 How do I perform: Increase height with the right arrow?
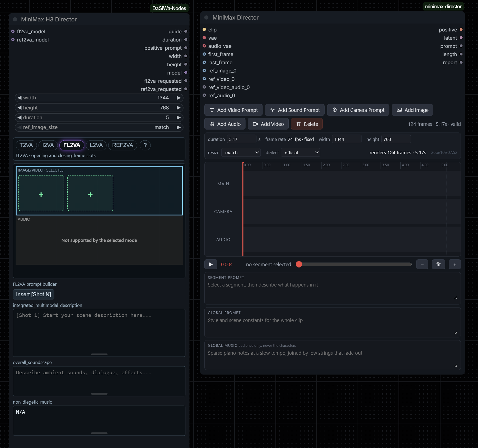[179, 108]
